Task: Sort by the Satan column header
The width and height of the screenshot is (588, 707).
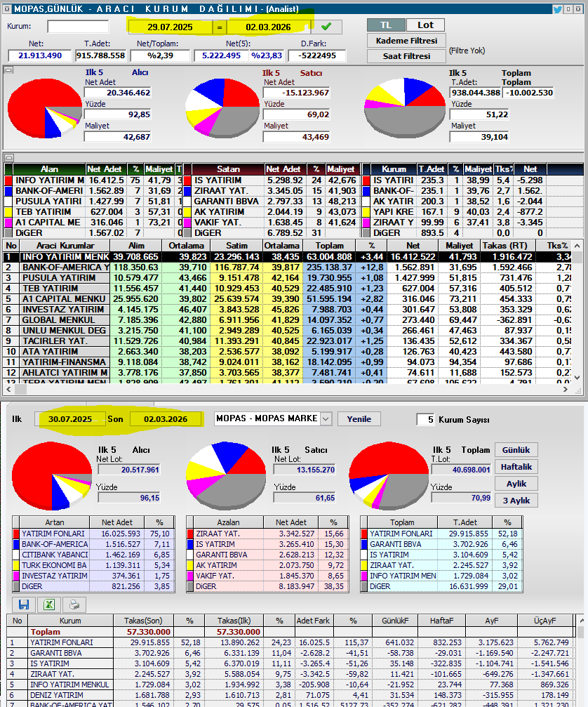Action: 228,169
